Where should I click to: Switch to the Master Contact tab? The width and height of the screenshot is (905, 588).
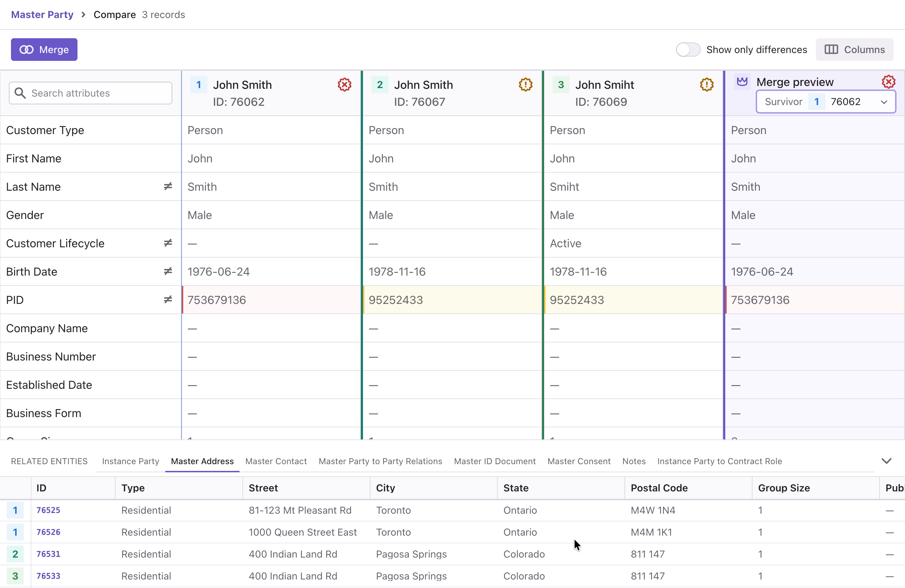pos(276,461)
